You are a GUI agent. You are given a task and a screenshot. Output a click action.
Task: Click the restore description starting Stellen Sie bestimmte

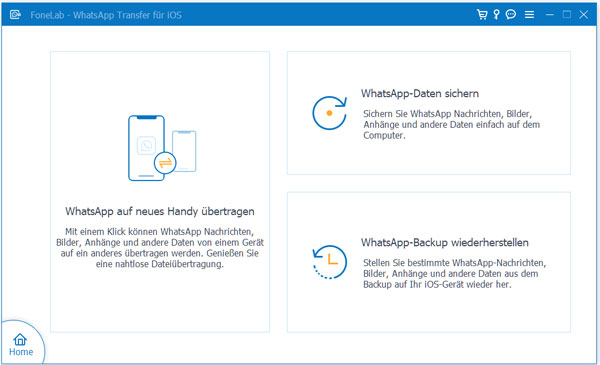tap(455, 274)
